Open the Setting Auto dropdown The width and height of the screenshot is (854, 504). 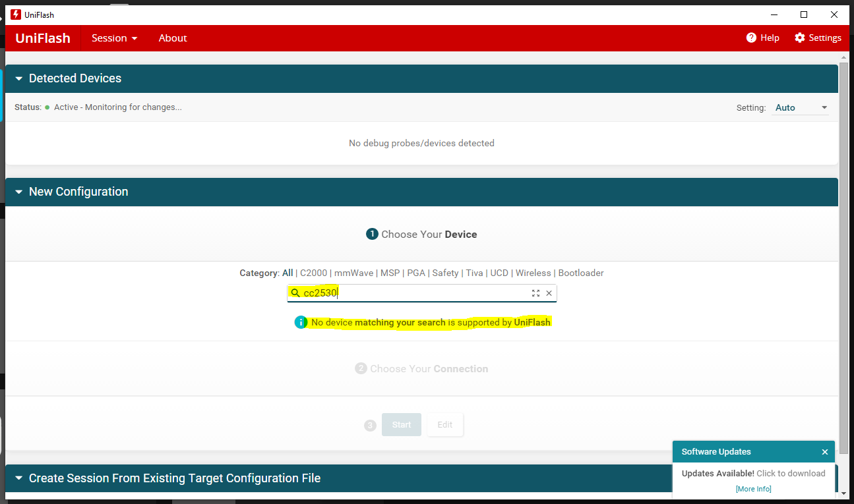coord(801,107)
